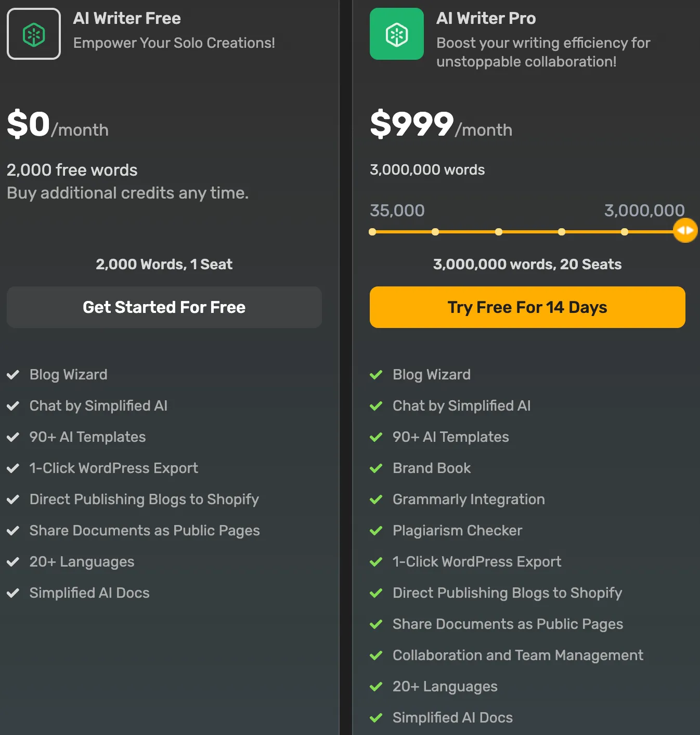Click green checkmark beside Blog Wizard in Pro plan
The image size is (700, 735).
pyautogui.click(x=376, y=374)
